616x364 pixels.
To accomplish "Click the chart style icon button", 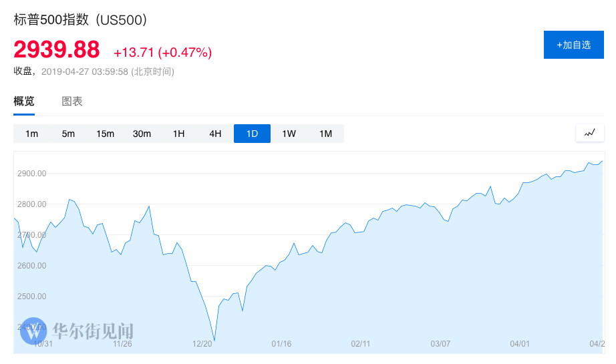I will [589, 133].
